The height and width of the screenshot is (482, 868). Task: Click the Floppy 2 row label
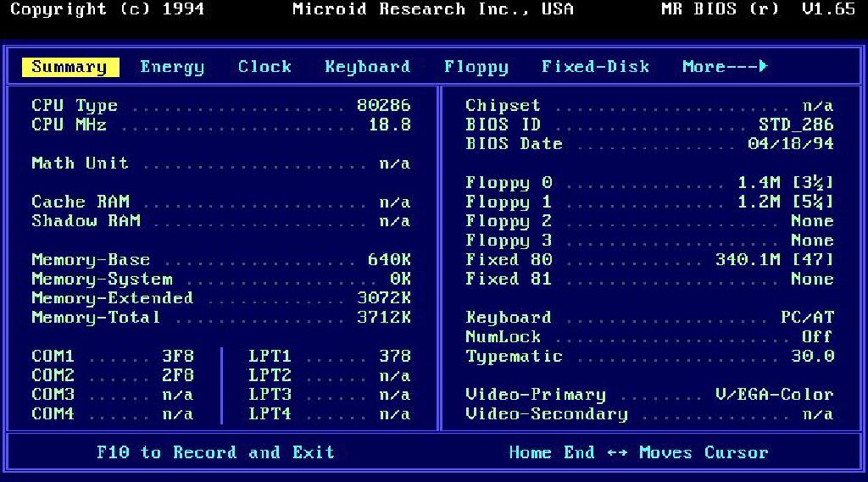click(509, 221)
